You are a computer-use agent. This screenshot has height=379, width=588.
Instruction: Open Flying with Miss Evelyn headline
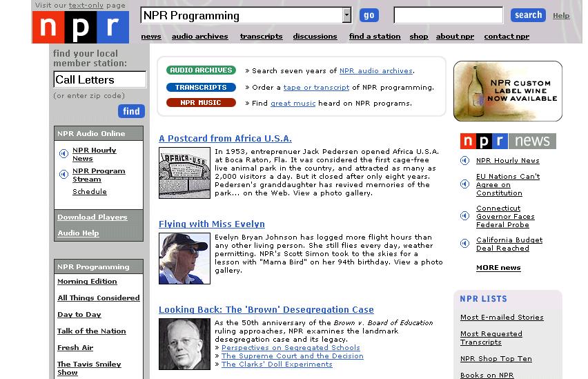point(211,224)
